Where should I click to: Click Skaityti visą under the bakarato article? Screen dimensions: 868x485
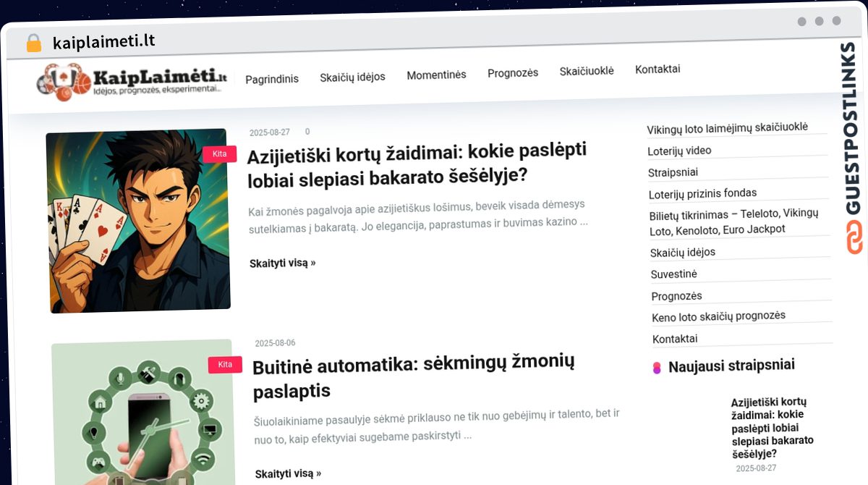point(283,263)
